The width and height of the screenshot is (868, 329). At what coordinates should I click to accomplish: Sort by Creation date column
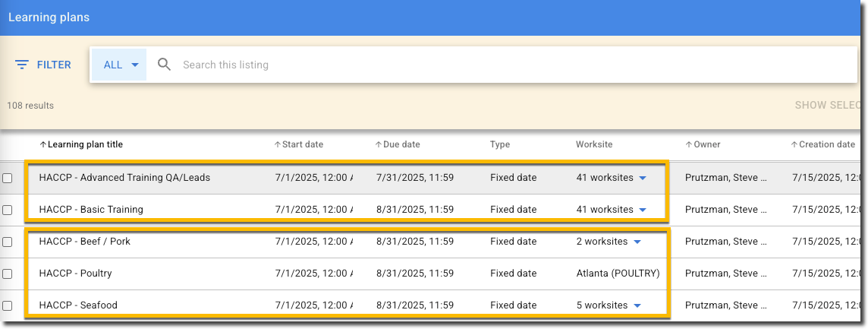[822, 144]
